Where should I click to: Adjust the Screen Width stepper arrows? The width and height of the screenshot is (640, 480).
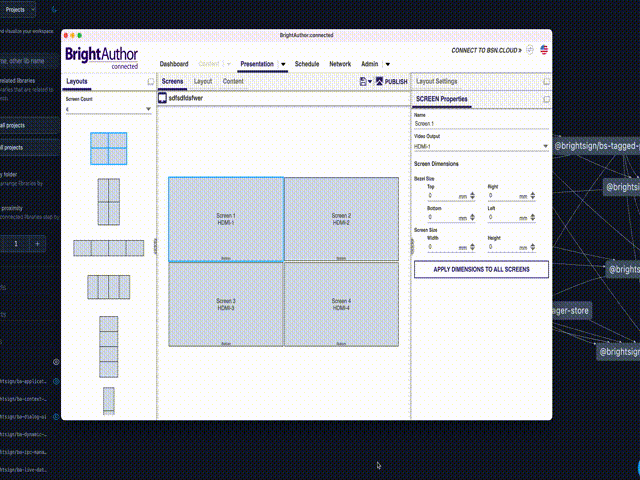coord(472,247)
